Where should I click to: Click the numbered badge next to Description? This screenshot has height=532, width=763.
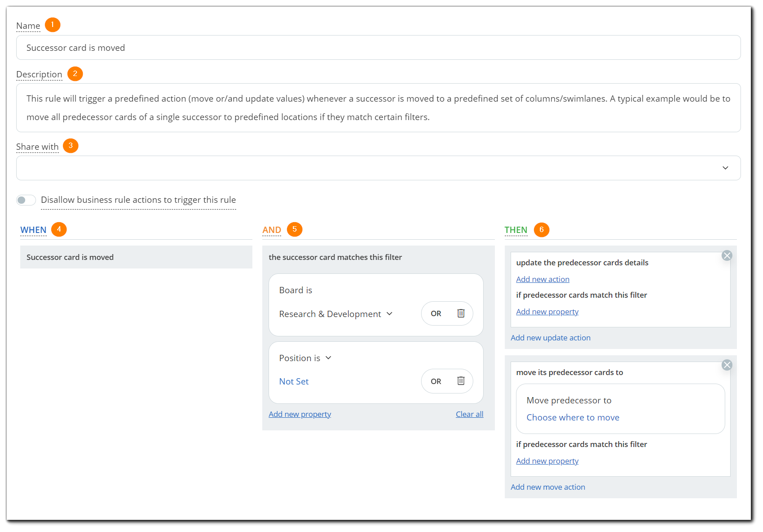point(75,74)
